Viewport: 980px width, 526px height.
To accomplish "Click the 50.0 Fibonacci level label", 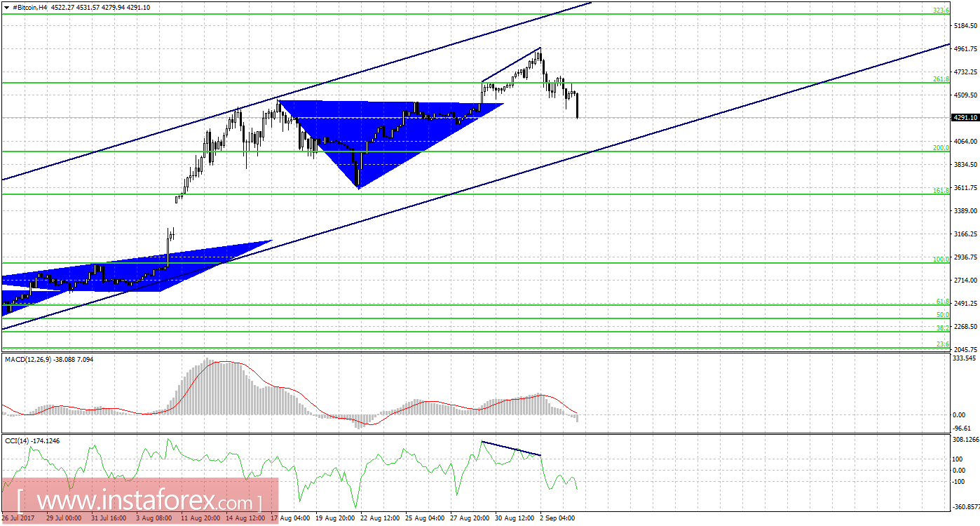I will point(944,315).
